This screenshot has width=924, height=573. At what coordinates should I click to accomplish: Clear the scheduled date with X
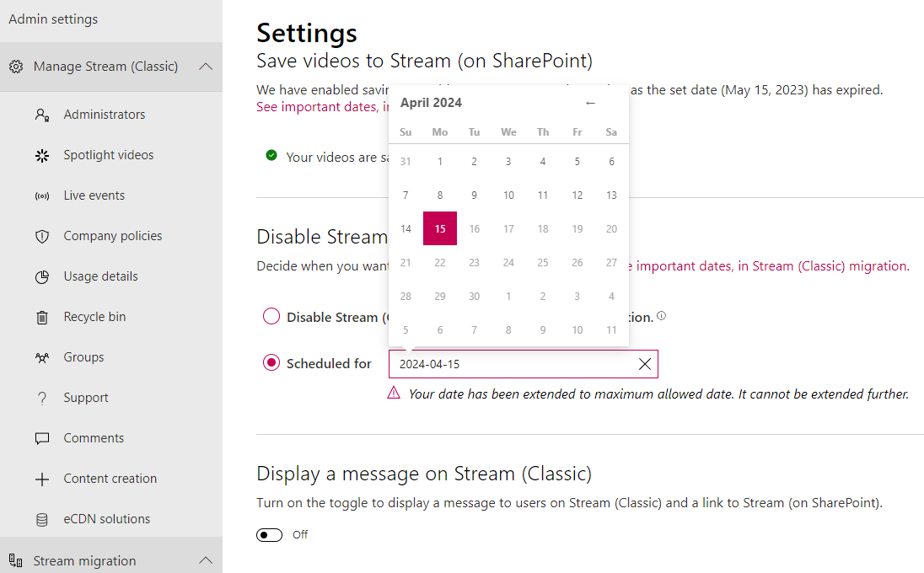coord(645,364)
